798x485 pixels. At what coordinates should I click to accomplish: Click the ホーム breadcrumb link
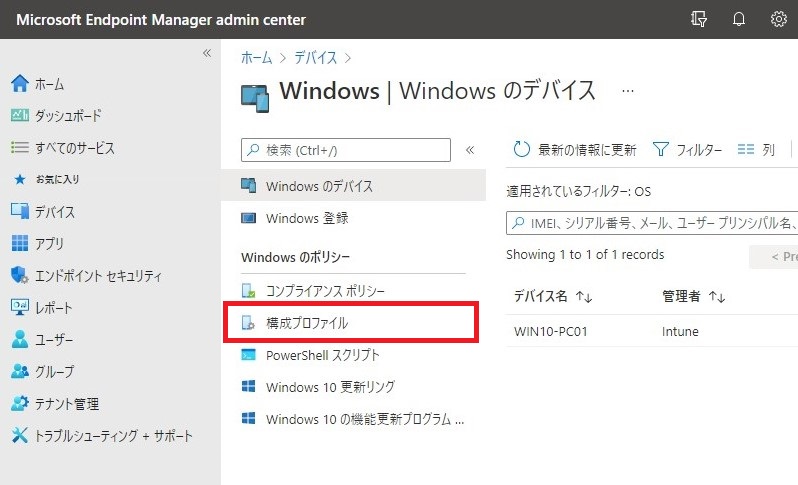[256, 58]
